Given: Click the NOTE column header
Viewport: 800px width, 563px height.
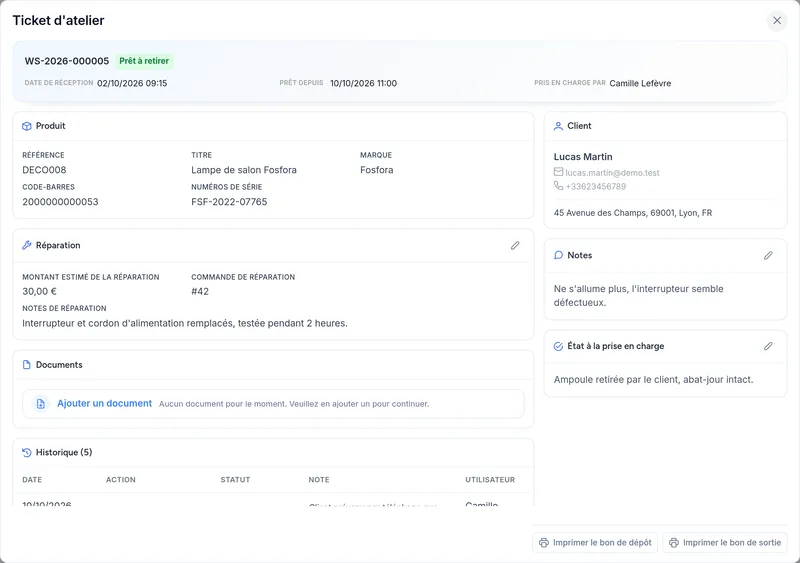Looking at the screenshot, I should pos(319,480).
